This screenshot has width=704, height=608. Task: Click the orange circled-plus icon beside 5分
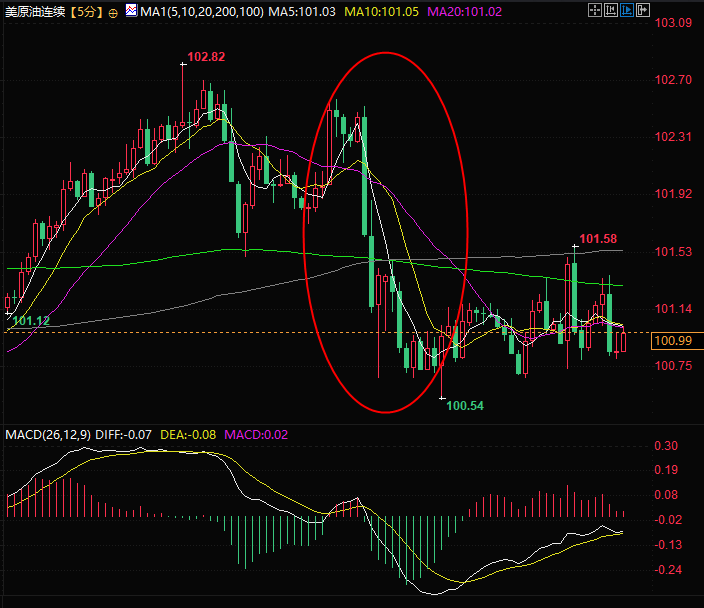pos(113,13)
